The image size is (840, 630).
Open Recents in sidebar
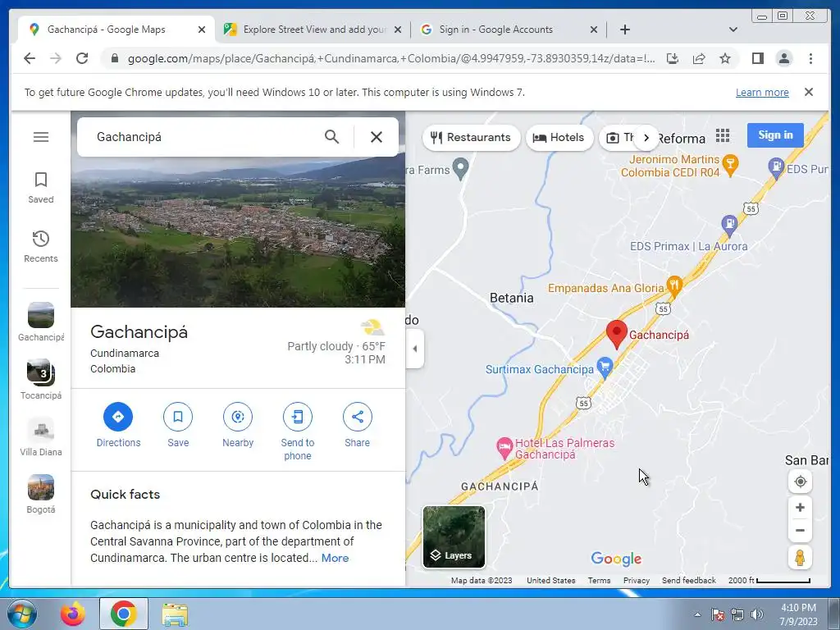[41, 246]
